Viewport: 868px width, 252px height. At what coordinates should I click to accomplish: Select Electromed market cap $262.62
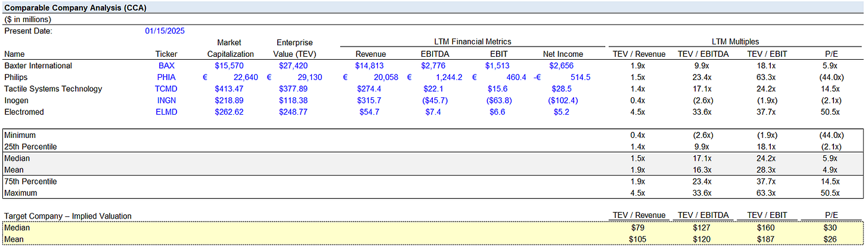[x=229, y=112]
